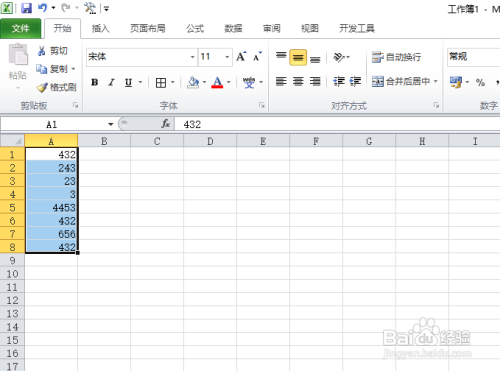This screenshot has height=371, width=500.
Task: Click the font color red A button
Action: pos(217,82)
